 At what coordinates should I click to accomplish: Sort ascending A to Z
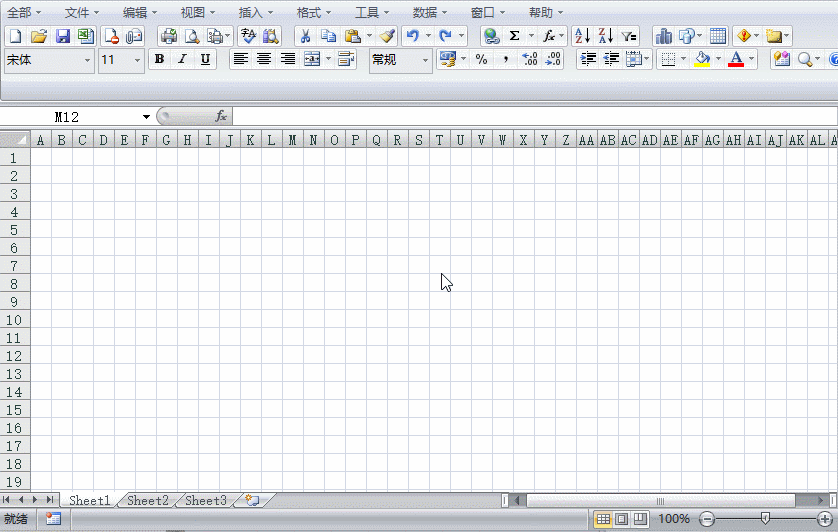coord(582,36)
